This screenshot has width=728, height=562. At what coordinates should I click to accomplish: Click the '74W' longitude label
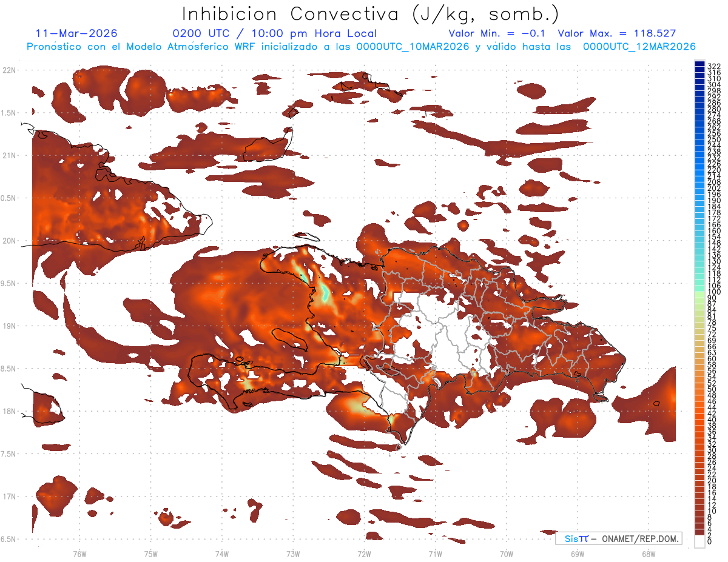click(x=221, y=554)
